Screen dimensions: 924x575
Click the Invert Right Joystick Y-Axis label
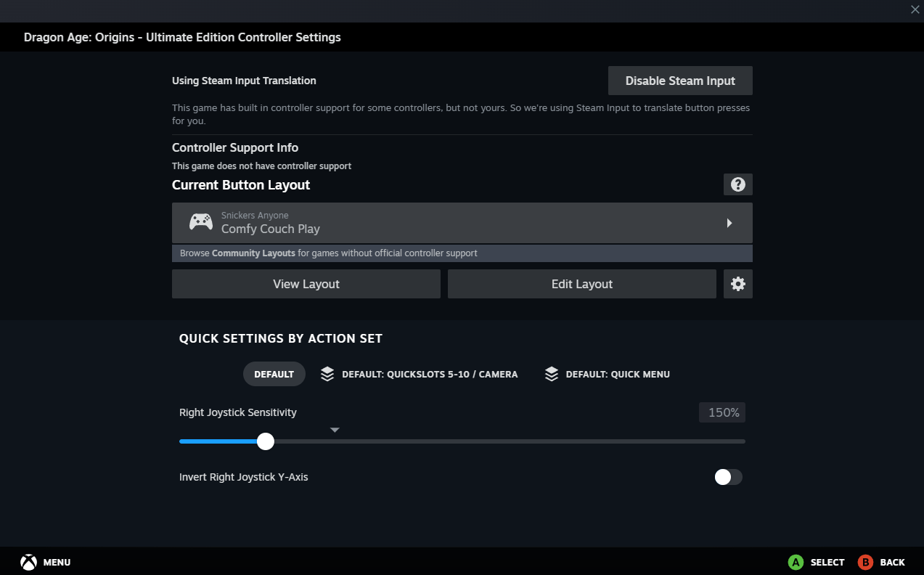[x=244, y=477]
